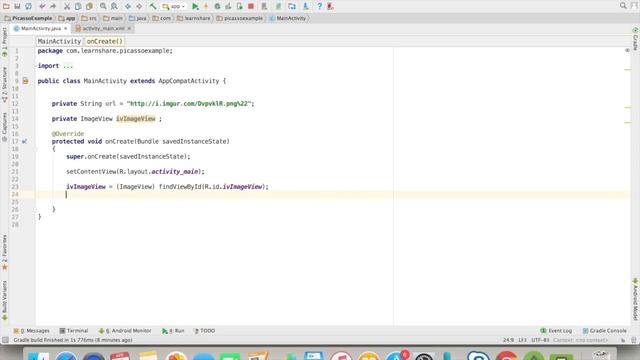Click the search magnifier at top right
640x360 pixels.
(x=623, y=6)
